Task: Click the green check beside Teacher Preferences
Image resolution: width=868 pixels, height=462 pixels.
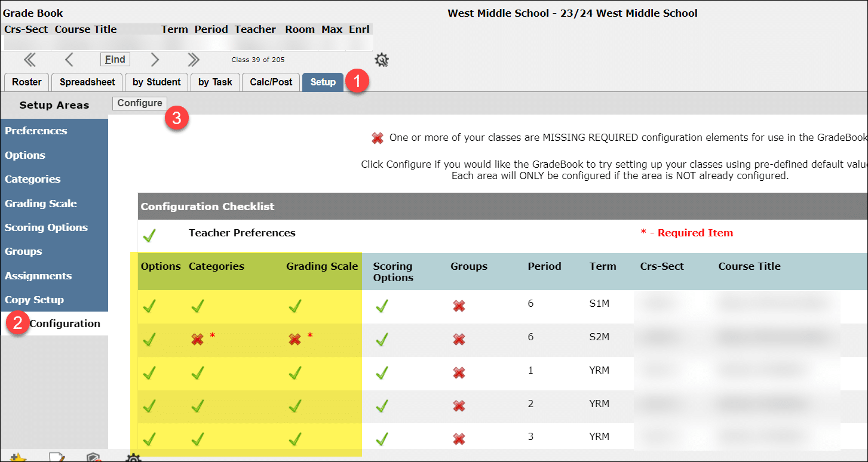Action: pos(149,236)
